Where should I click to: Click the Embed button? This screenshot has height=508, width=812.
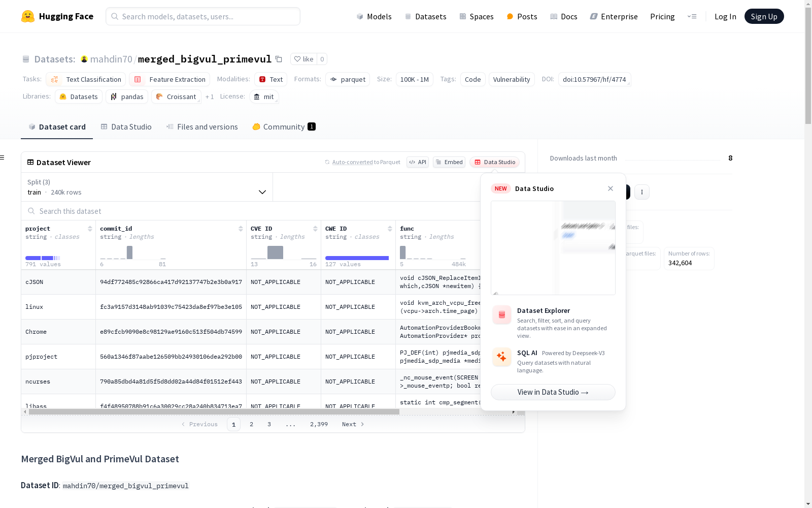(x=449, y=162)
